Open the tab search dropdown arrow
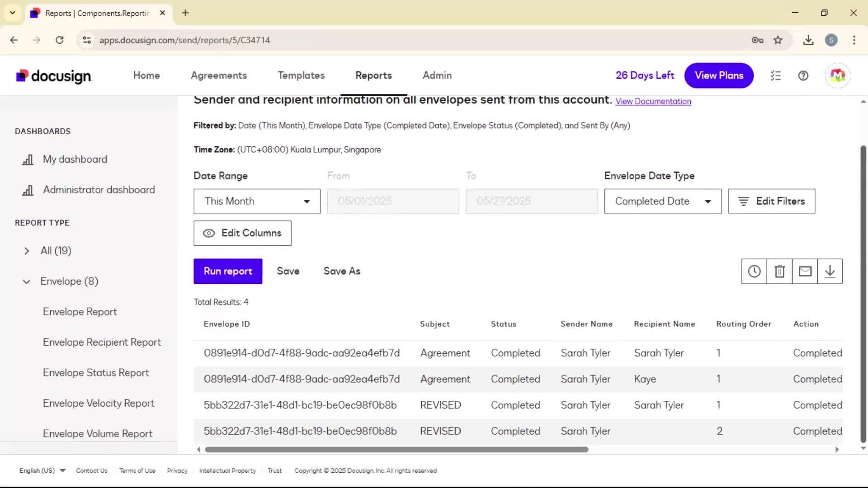Viewport: 868px width, 488px height. click(x=13, y=13)
